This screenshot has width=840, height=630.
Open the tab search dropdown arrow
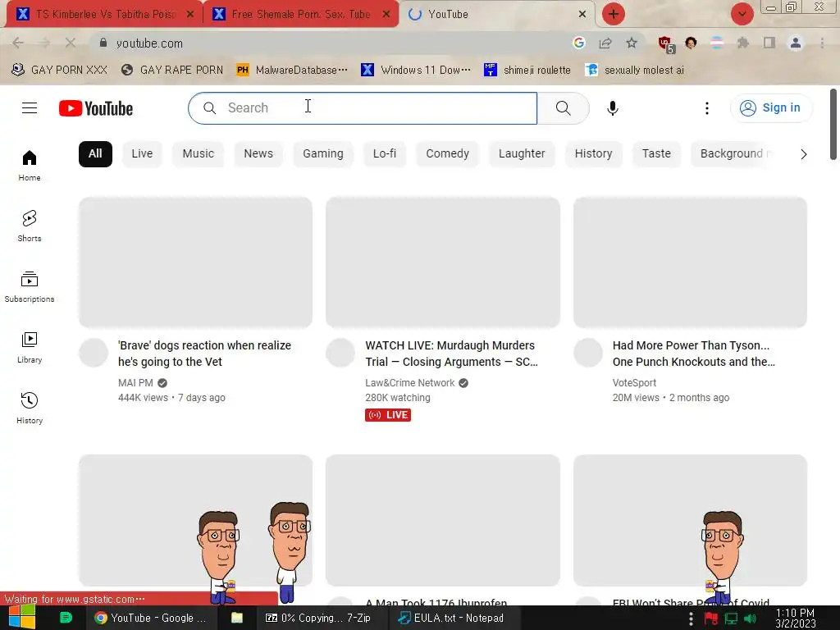point(742,14)
